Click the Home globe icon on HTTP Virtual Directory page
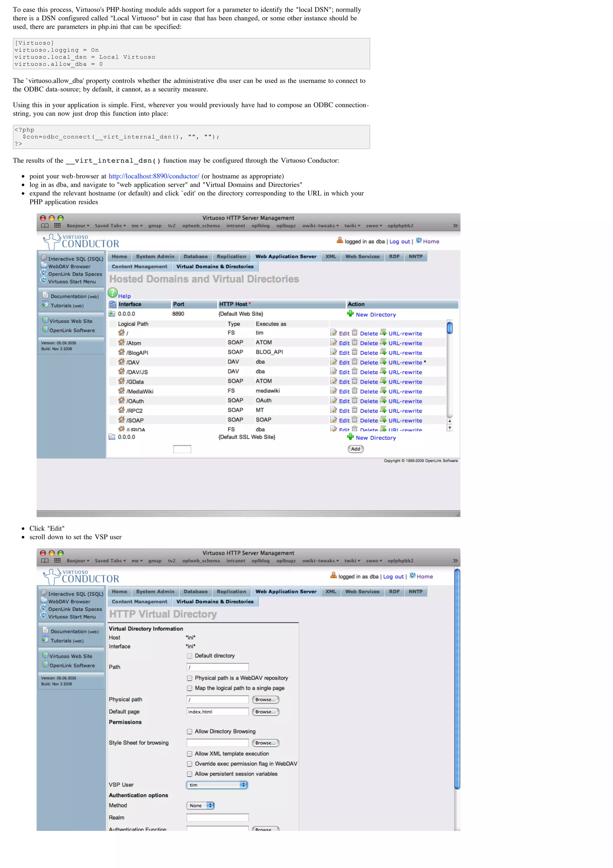 pyautogui.click(x=412, y=575)
